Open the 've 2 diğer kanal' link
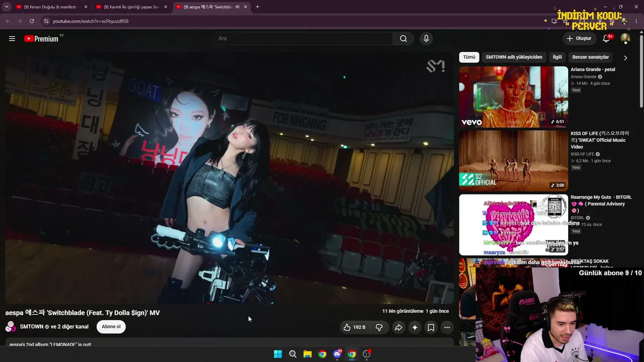The height and width of the screenshot is (362, 644). [x=69, y=327]
